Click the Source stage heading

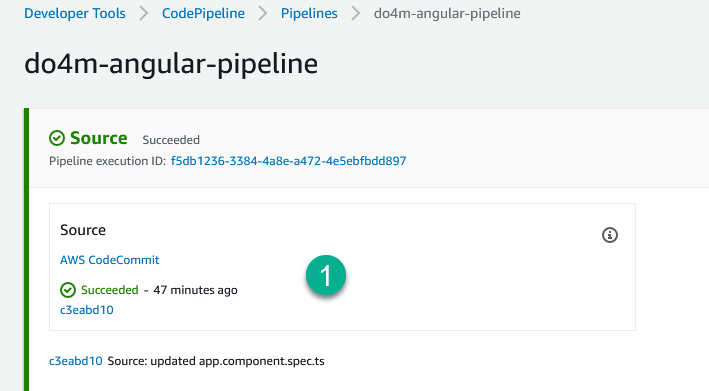click(x=99, y=138)
